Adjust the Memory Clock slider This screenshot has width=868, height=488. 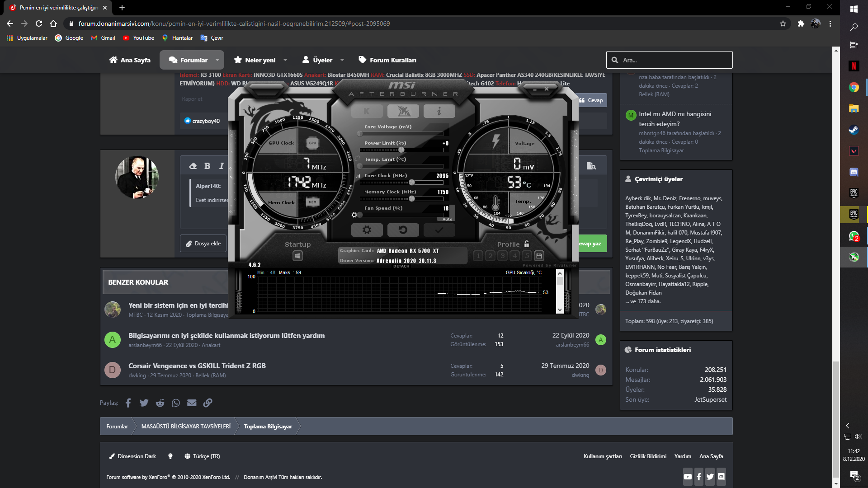(x=401, y=199)
